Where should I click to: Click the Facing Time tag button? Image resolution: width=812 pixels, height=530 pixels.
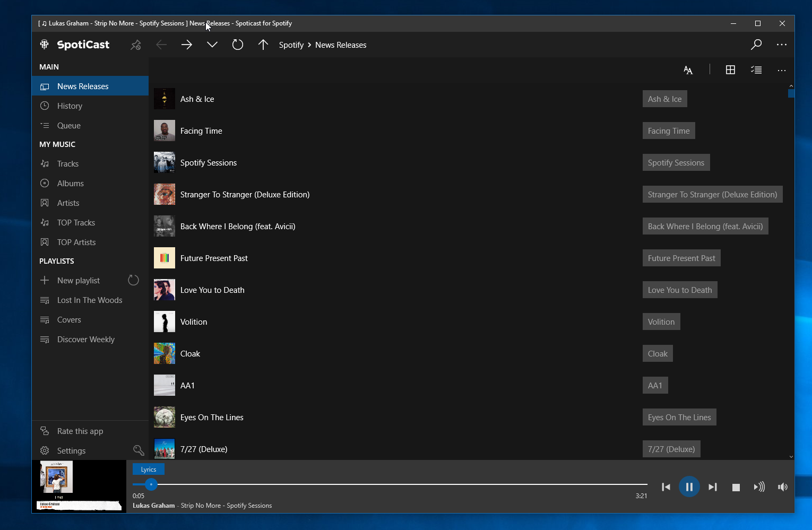[x=669, y=131]
